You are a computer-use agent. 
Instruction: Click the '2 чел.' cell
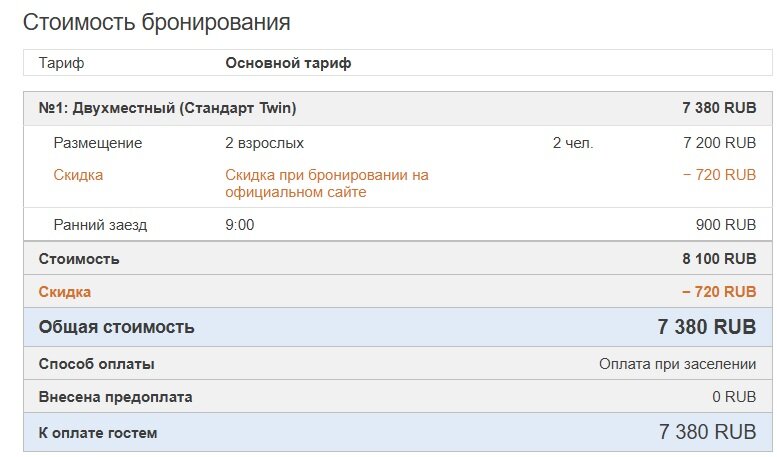(x=573, y=143)
